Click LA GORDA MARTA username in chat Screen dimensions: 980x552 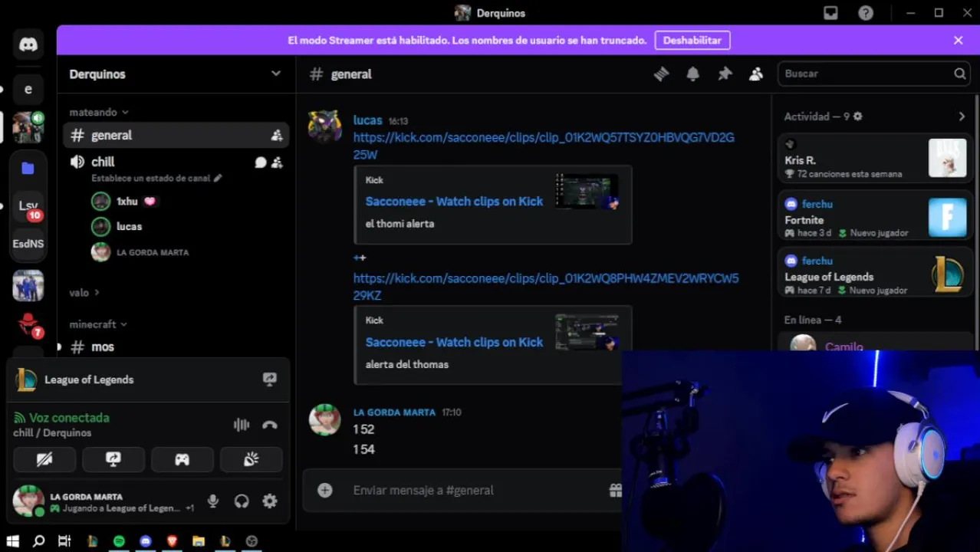coord(394,412)
